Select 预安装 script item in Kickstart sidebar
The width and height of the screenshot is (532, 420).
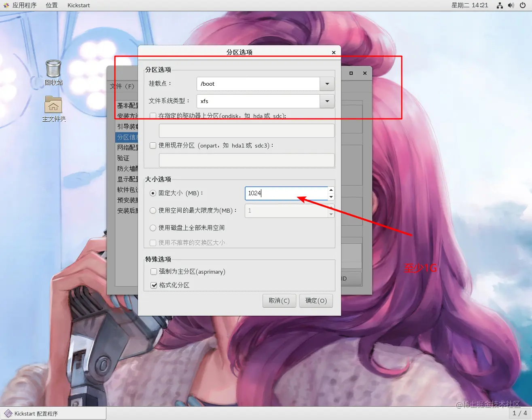(x=127, y=200)
